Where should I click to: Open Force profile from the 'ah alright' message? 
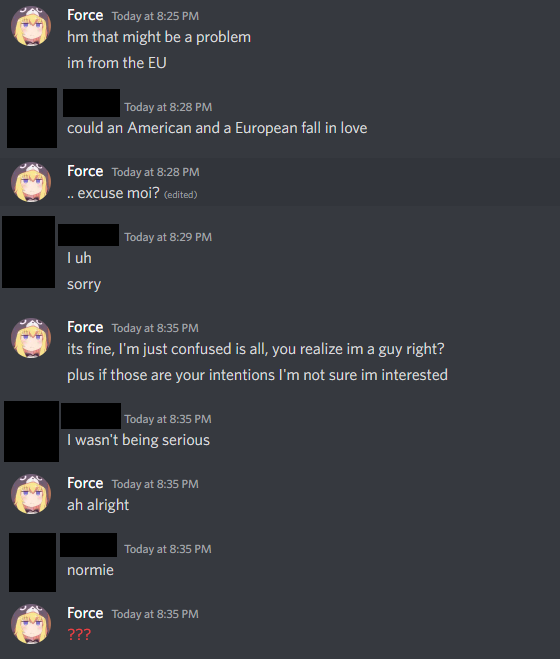tap(85, 483)
